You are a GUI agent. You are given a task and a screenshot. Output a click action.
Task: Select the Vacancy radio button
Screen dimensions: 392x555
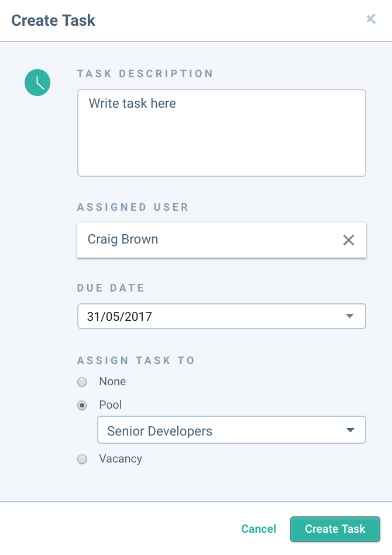click(x=82, y=459)
